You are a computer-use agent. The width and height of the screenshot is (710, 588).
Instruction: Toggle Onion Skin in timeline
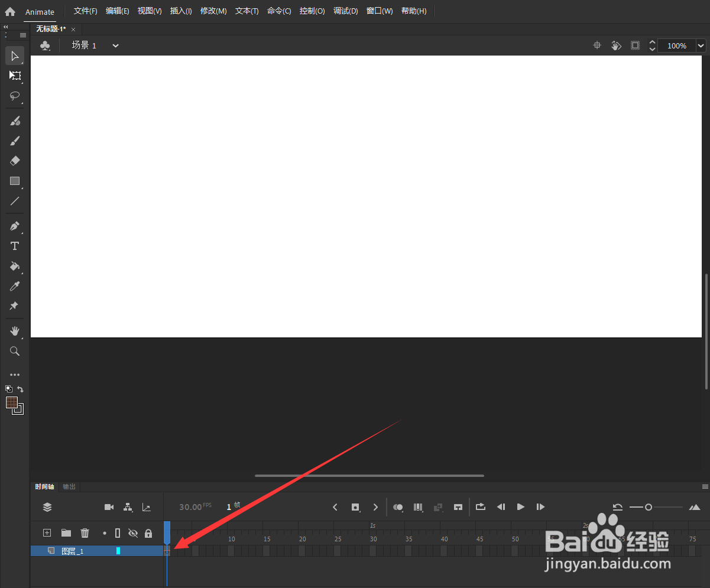(x=398, y=507)
